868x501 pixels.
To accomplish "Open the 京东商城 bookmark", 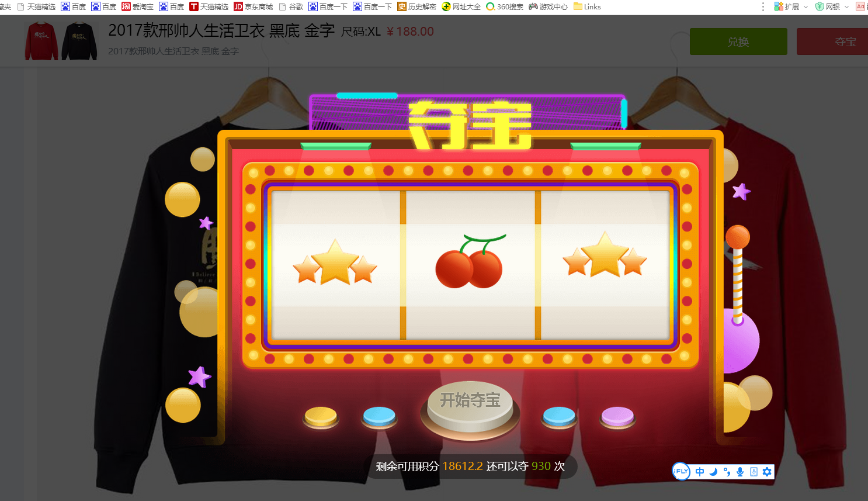I will 254,7.
